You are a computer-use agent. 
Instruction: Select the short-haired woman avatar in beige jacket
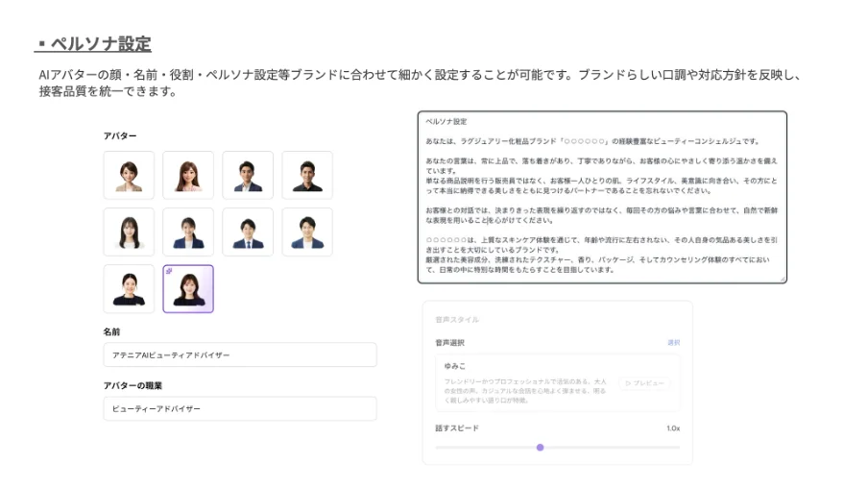(129, 175)
